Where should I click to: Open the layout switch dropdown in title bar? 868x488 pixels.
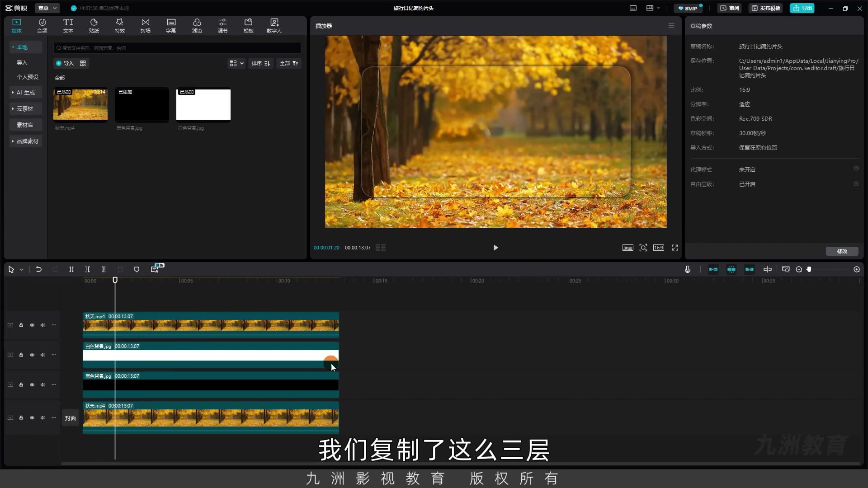pyautogui.click(x=653, y=8)
